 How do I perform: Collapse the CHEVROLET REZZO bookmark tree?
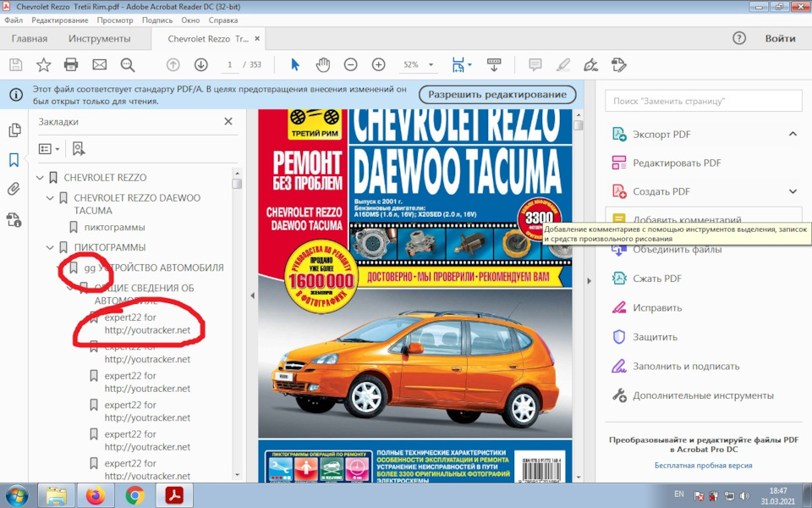(x=40, y=178)
